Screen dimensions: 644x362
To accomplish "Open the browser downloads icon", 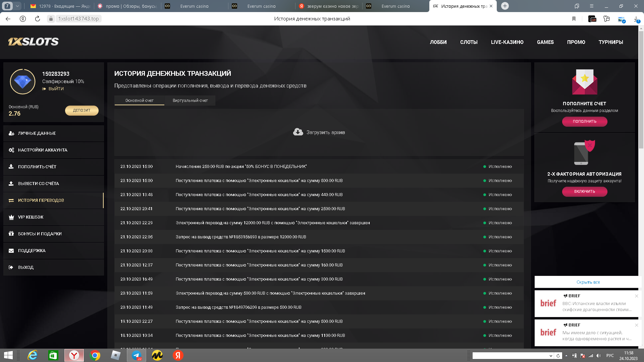I will 636,19.
